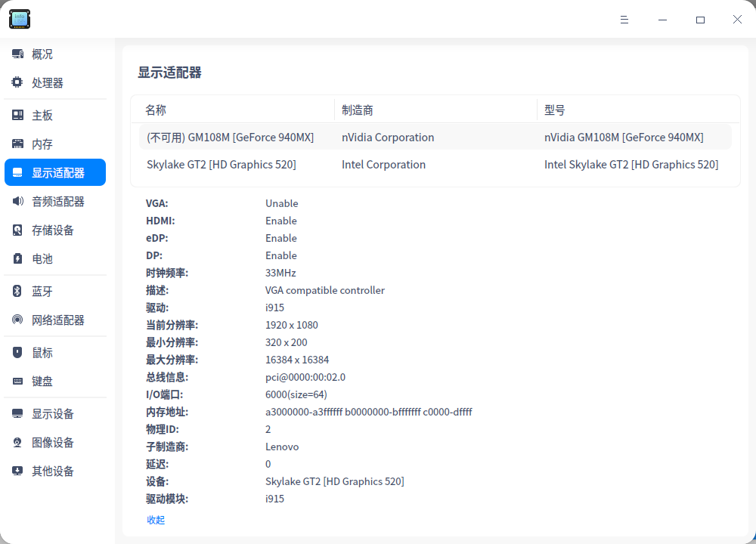Click the Lenovo sub-manufacturer value
The image size is (756, 544).
[282, 447]
